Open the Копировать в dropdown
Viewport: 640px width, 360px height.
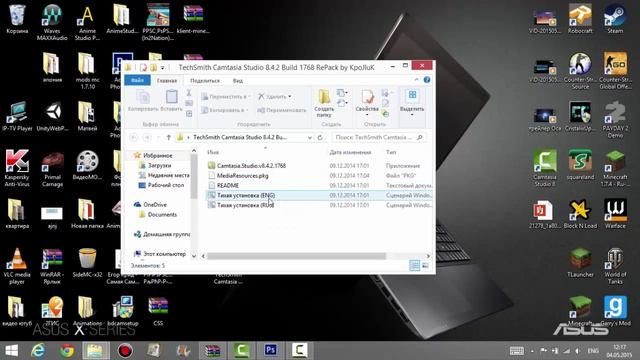(224, 110)
